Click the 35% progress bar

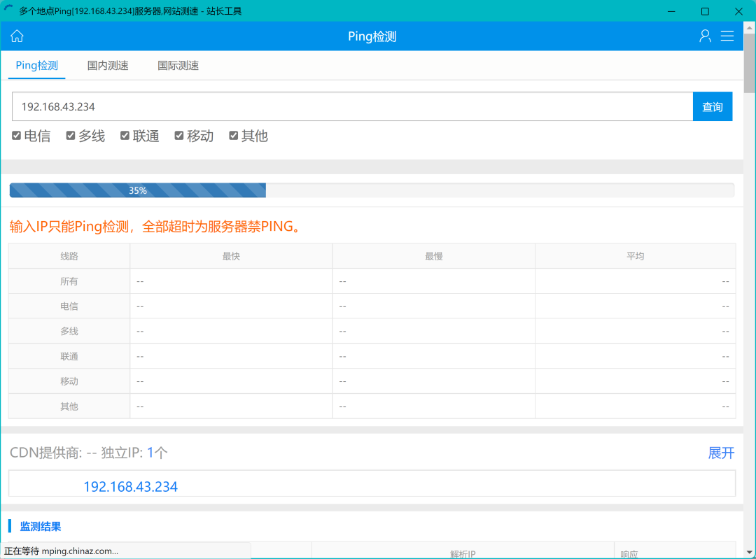tap(371, 190)
